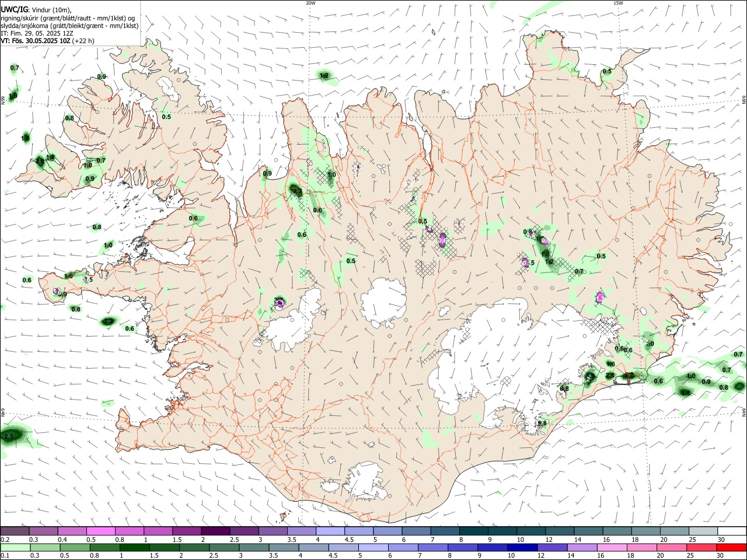This screenshot has height=560, width=747.
Task: Click the pale green swatch labeled 0.1
Action: point(15,547)
